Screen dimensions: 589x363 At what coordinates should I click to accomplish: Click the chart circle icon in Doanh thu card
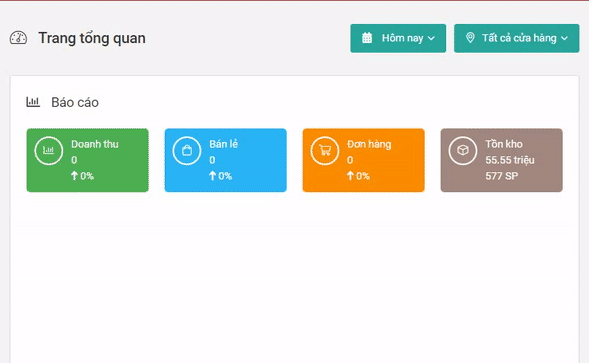point(48,151)
